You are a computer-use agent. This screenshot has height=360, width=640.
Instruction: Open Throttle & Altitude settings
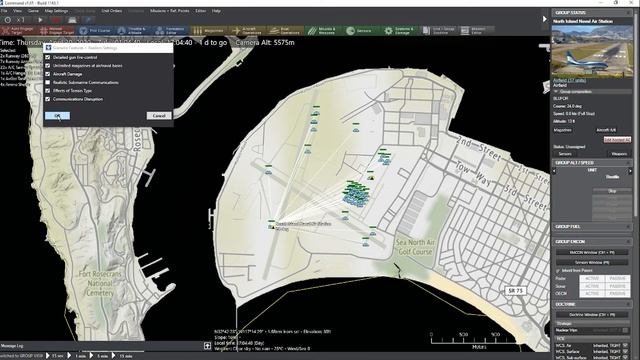(x=132, y=30)
